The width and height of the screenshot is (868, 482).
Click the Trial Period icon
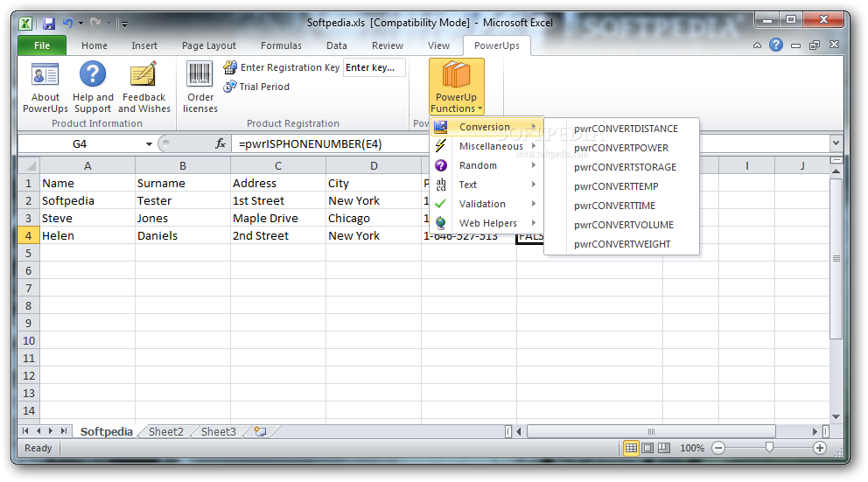[230, 87]
